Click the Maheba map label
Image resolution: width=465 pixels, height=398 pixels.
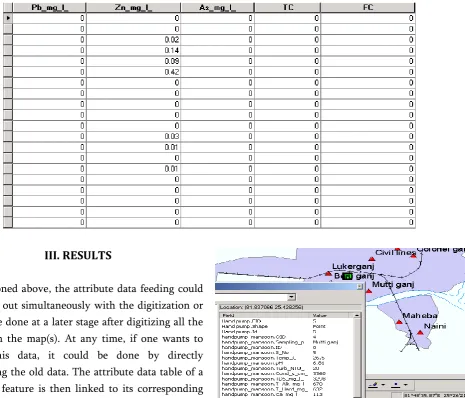[x=420, y=315]
